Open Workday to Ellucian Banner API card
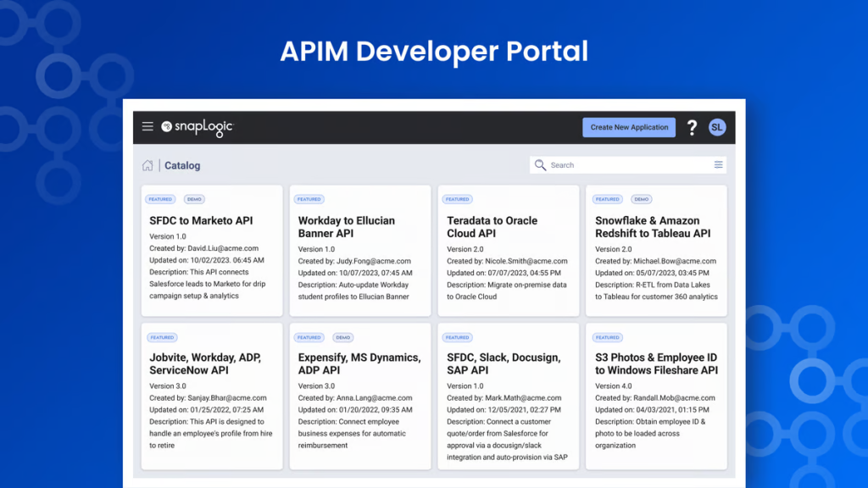The image size is (868, 488). pos(346,226)
